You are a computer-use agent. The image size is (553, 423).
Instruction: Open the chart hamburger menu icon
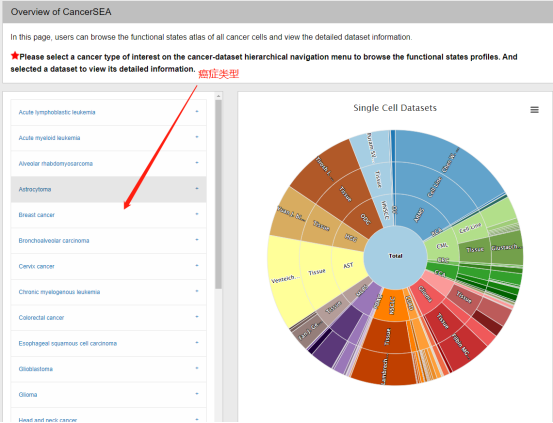[x=534, y=110]
